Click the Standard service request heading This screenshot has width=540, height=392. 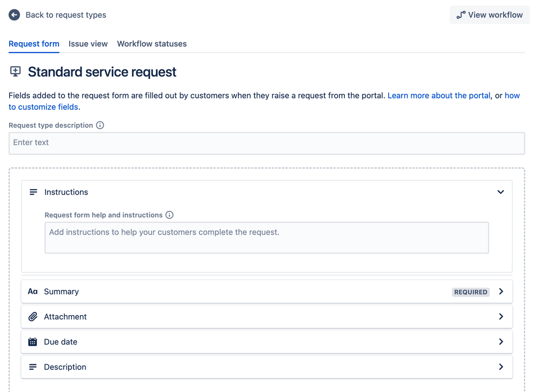pos(102,72)
